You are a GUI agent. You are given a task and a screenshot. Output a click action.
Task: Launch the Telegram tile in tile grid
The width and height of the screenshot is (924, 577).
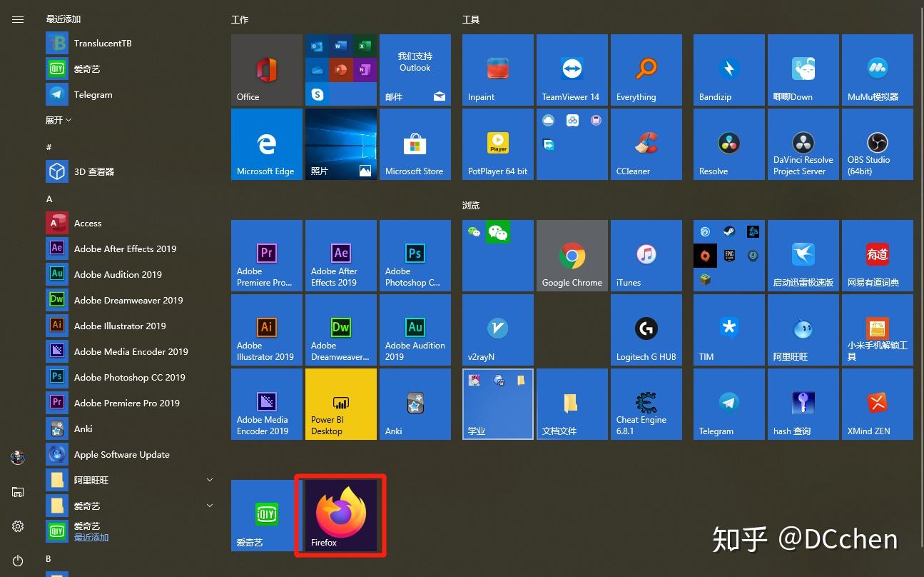point(729,404)
